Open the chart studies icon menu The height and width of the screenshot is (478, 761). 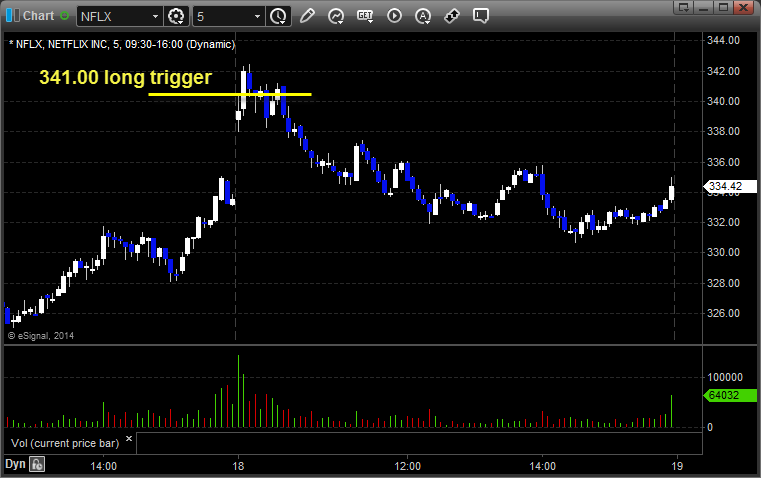click(x=336, y=16)
